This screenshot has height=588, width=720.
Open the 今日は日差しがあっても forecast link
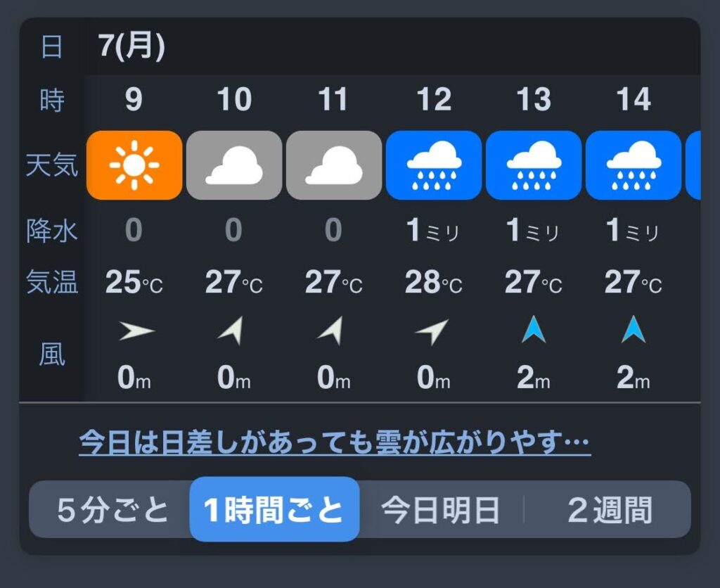coord(334,442)
